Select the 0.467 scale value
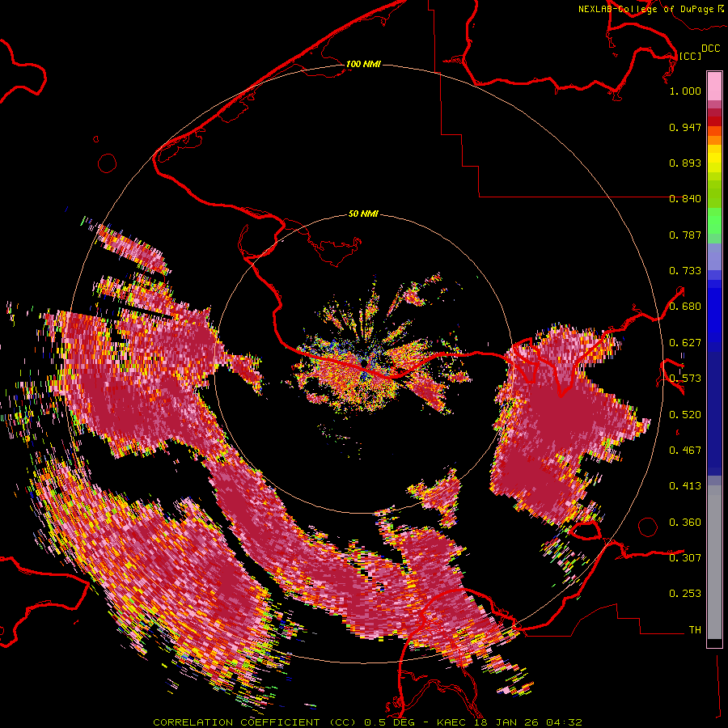The image size is (728, 728). point(685,451)
